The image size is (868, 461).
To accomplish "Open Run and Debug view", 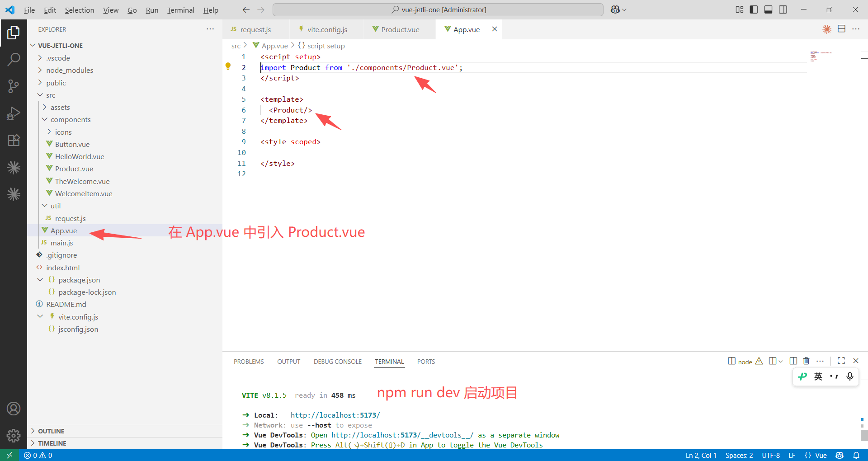I will point(14,113).
